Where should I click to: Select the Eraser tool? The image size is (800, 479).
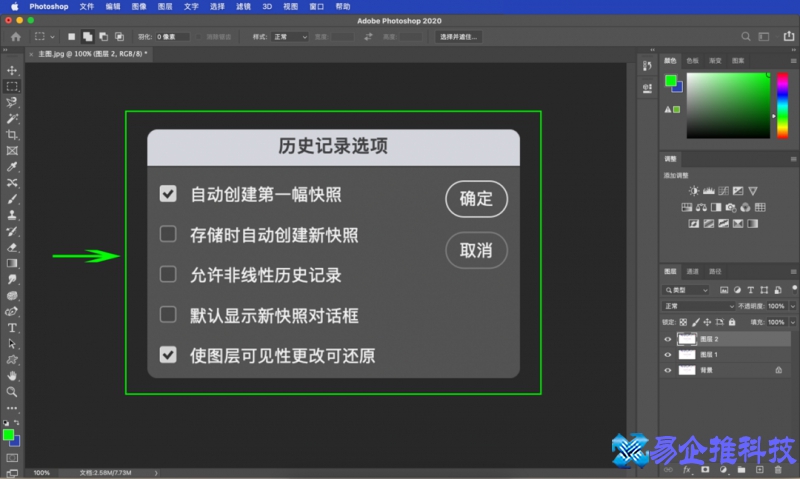[12, 247]
